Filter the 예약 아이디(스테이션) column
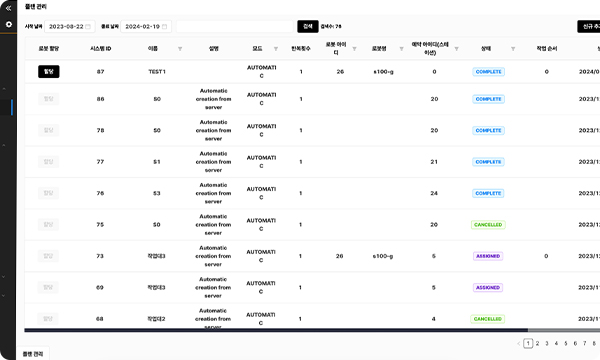Image resolution: width=600 pixels, height=360 pixels. tap(457, 49)
